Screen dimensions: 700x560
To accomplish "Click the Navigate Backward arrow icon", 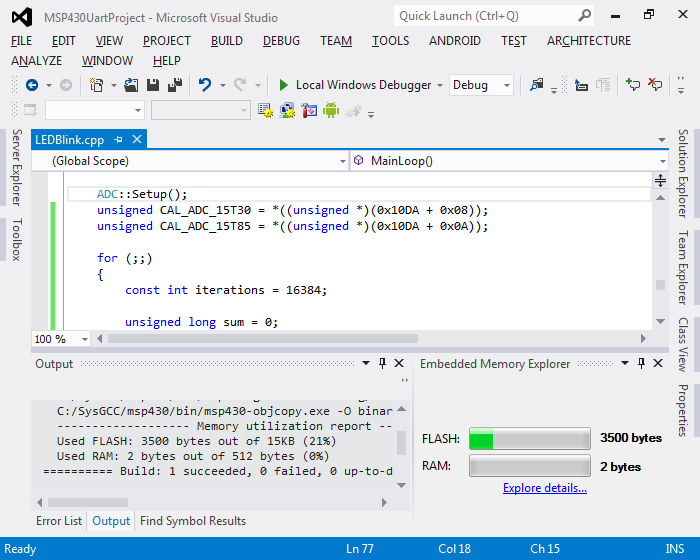I will pos(32,85).
